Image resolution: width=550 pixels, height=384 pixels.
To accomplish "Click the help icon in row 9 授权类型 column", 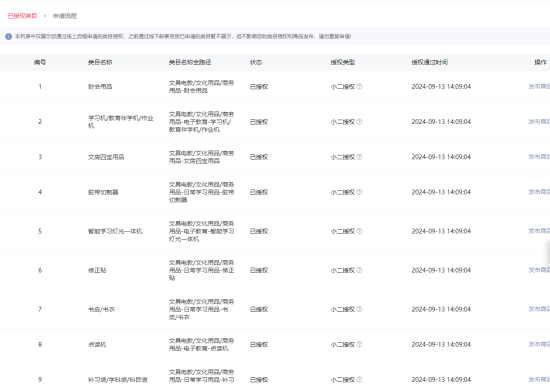I will click(359, 379).
